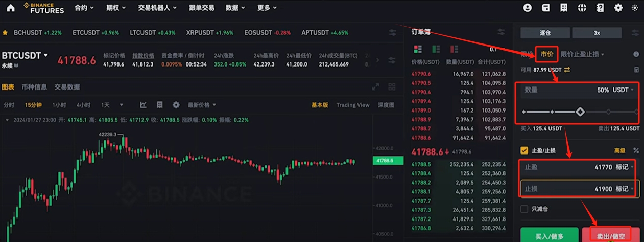Open the 交易机器人 dropdown menu

point(157,8)
